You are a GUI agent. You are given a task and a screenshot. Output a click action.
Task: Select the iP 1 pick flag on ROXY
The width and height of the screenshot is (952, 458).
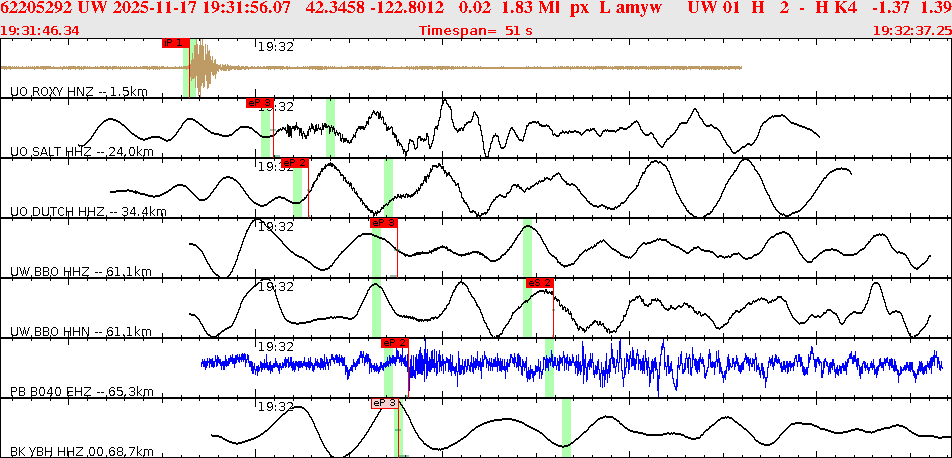(176, 43)
